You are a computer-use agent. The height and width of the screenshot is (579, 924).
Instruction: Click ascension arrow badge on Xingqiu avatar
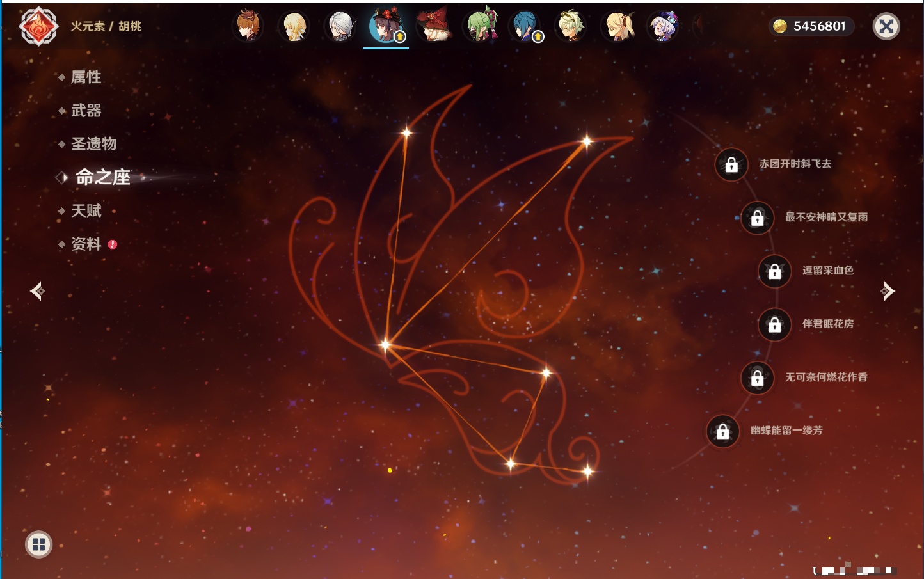pyautogui.click(x=538, y=37)
